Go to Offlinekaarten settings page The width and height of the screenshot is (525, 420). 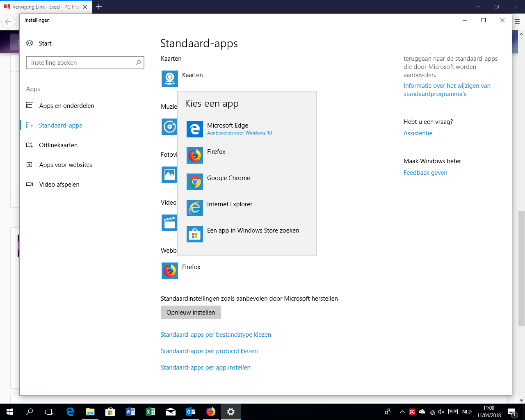(x=58, y=145)
